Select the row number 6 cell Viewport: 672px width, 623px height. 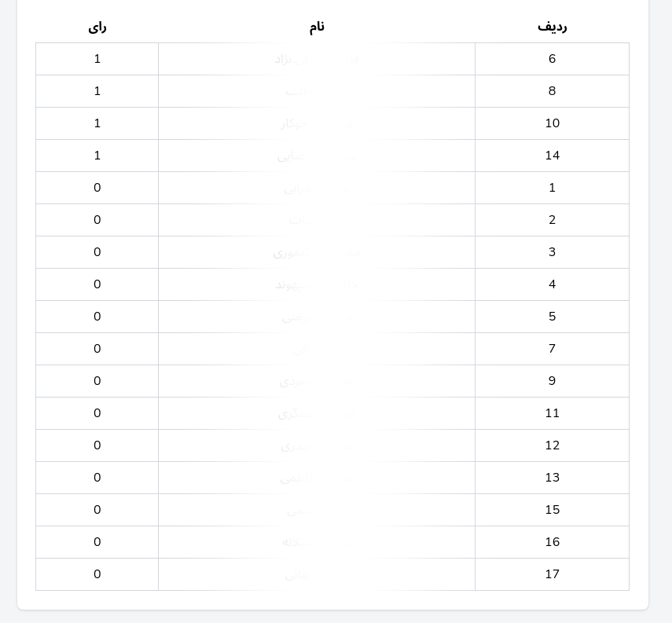pyautogui.click(x=552, y=59)
